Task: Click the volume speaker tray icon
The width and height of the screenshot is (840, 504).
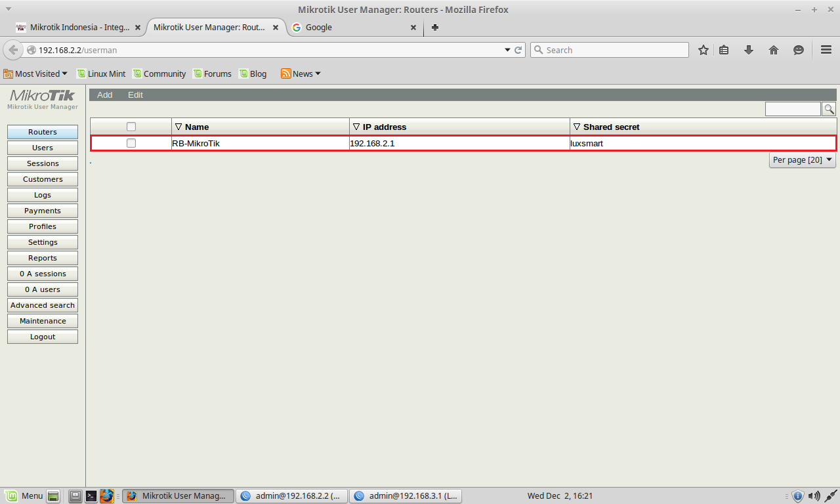Action: (814, 496)
